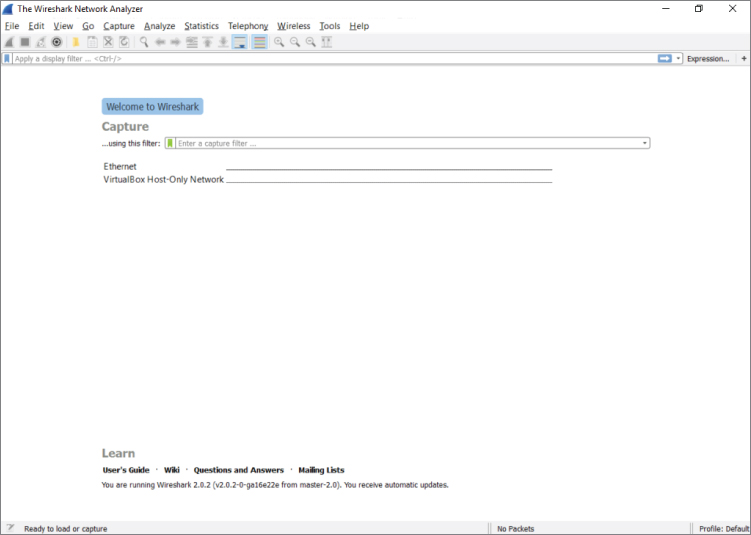Click the Reload capture file icon
The width and height of the screenshot is (751, 535).
click(124, 42)
